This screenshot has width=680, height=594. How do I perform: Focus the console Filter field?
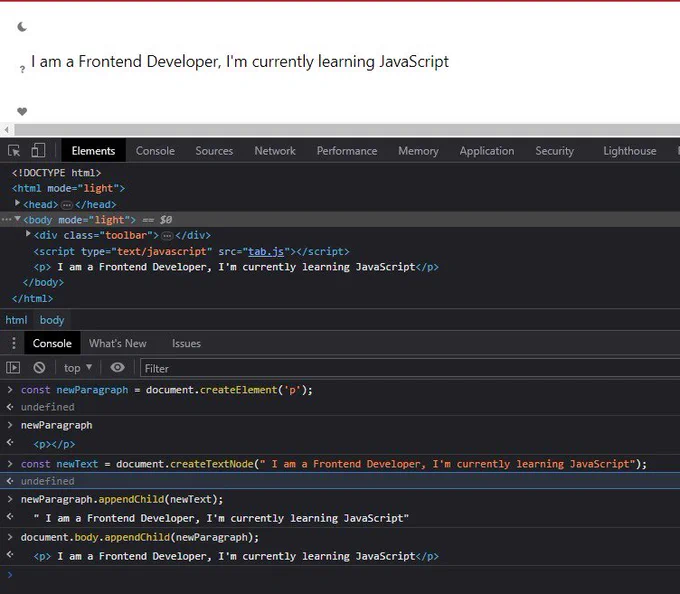click(x=410, y=369)
